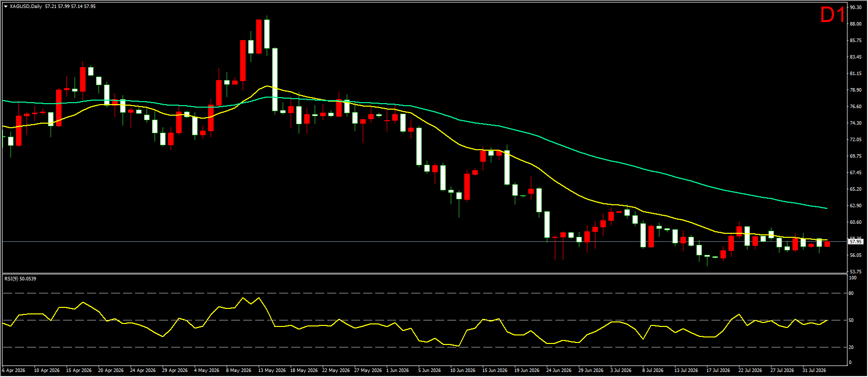This screenshot has height=377, width=868.
Task: Click the 19 Jun 2026 date label
Action: click(527, 371)
